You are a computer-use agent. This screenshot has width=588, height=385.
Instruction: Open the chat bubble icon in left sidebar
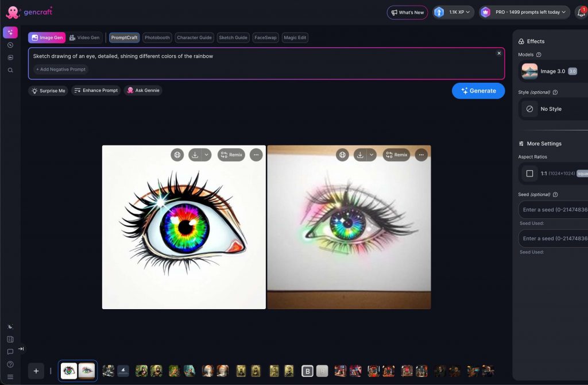click(10, 352)
